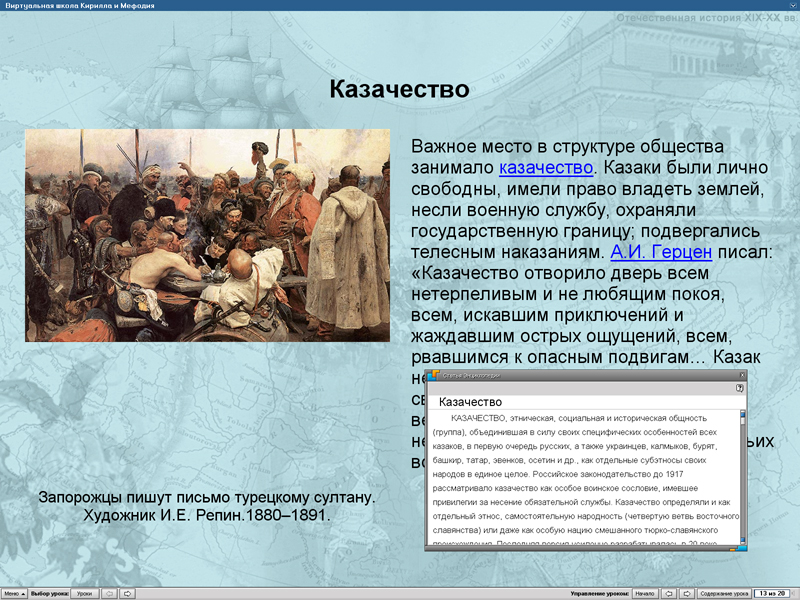Click the forward arrow next to Уроки button
The height and width of the screenshot is (600, 800).
pyautogui.click(x=127, y=592)
